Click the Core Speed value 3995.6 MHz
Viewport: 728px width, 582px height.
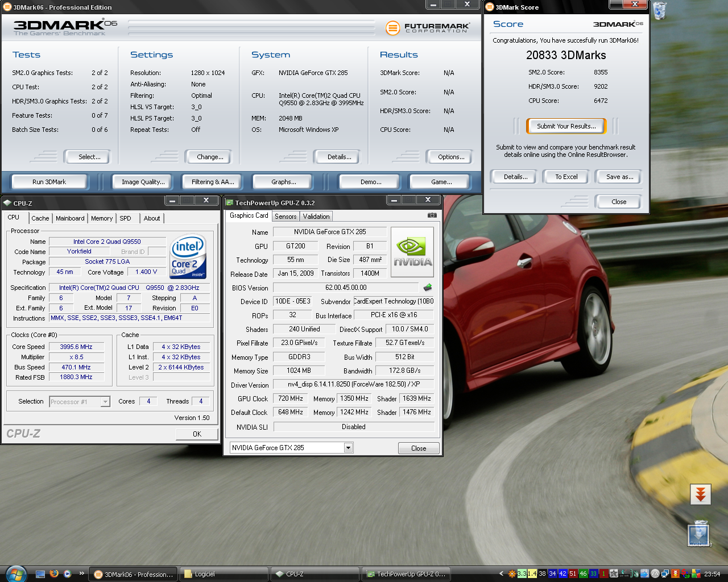tap(76, 347)
